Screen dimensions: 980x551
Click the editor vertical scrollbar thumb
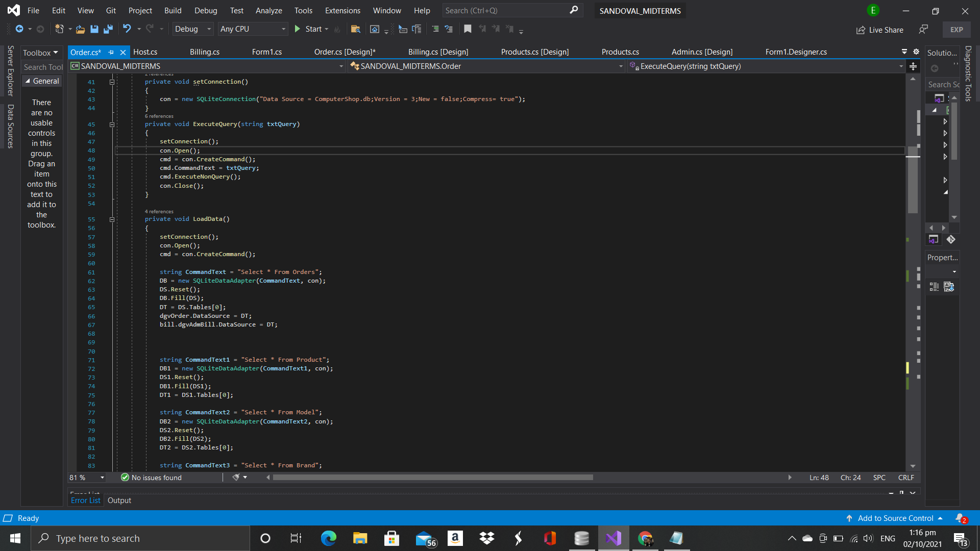[913, 180]
